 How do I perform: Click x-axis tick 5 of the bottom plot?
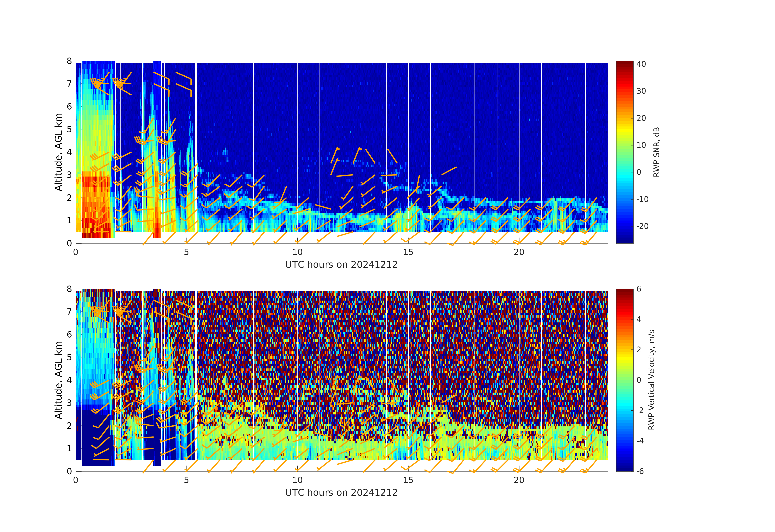pyautogui.click(x=186, y=480)
